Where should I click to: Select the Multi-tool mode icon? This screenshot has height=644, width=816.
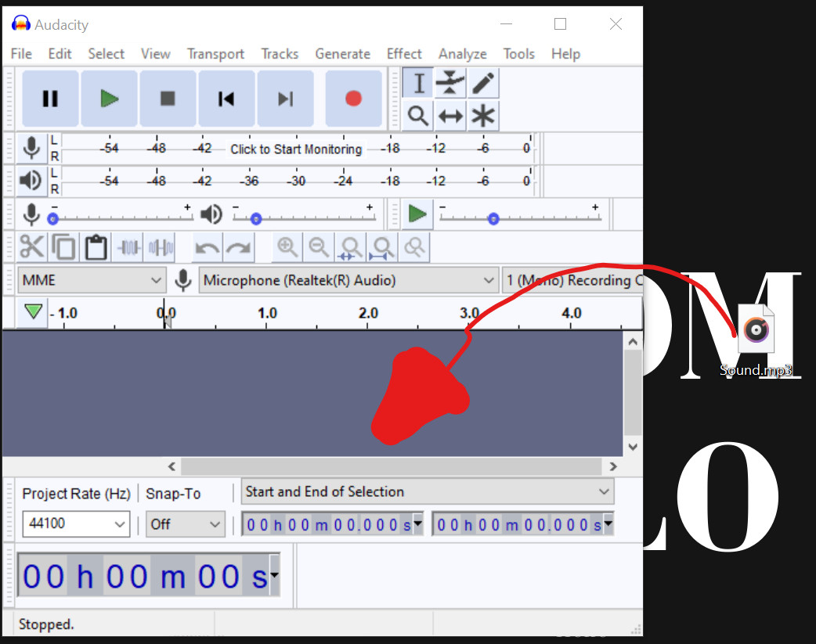click(483, 116)
